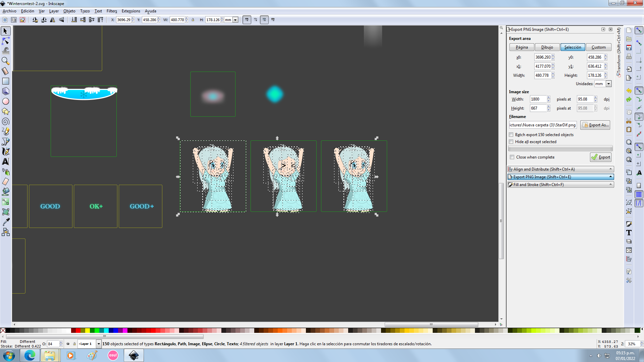Toggle the width/height lock icon

(193, 20)
